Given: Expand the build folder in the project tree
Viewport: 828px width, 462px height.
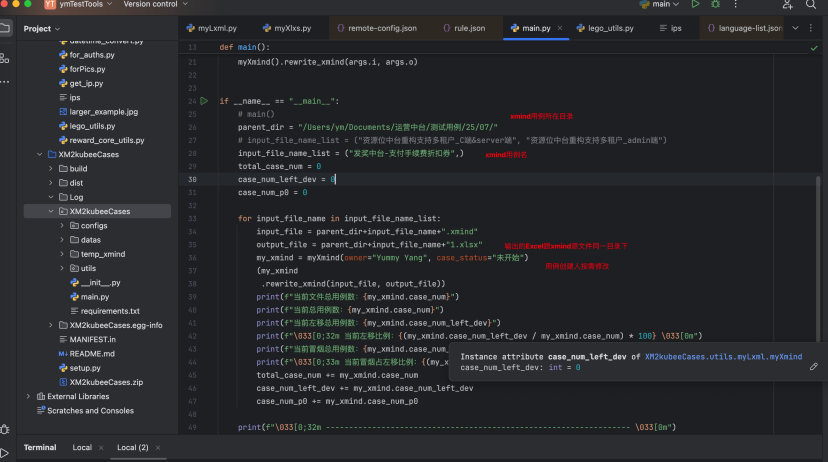Looking at the screenshot, I should click(51, 169).
